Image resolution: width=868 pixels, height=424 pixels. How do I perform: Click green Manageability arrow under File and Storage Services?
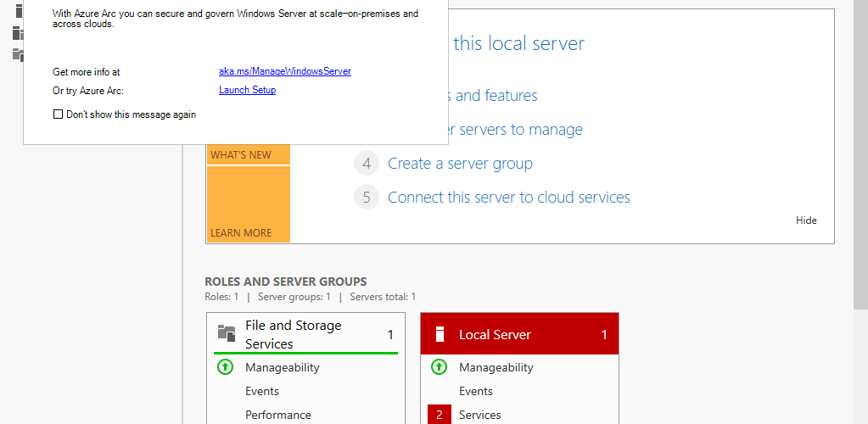coord(225,367)
